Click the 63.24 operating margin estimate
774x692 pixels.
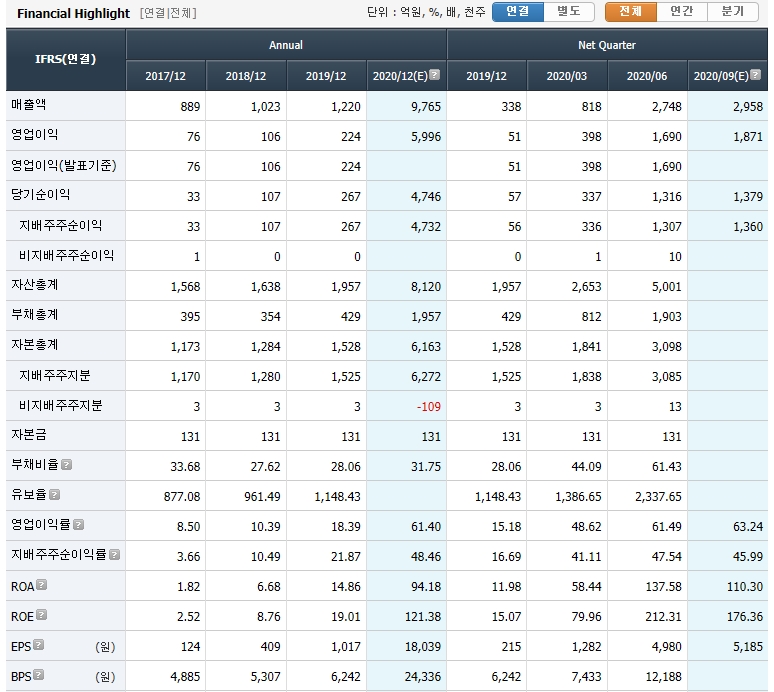click(728, 526)
